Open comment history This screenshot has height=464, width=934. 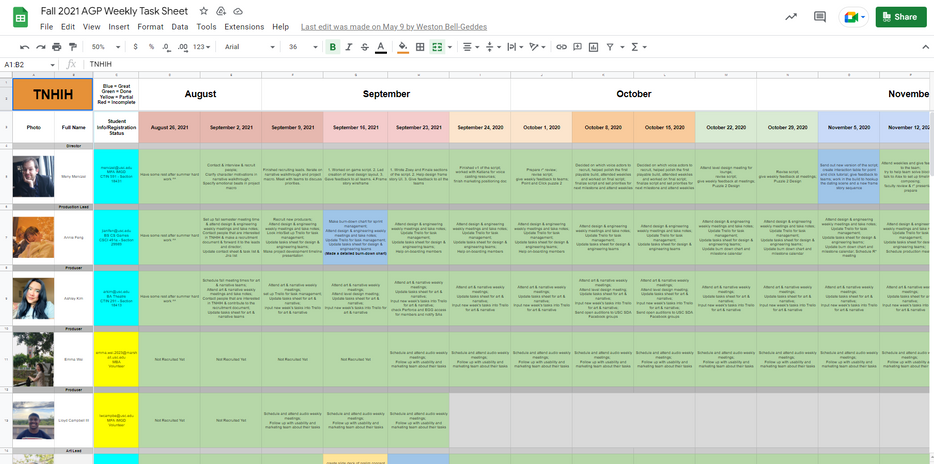pyautogui.click(x=820, y=17)
